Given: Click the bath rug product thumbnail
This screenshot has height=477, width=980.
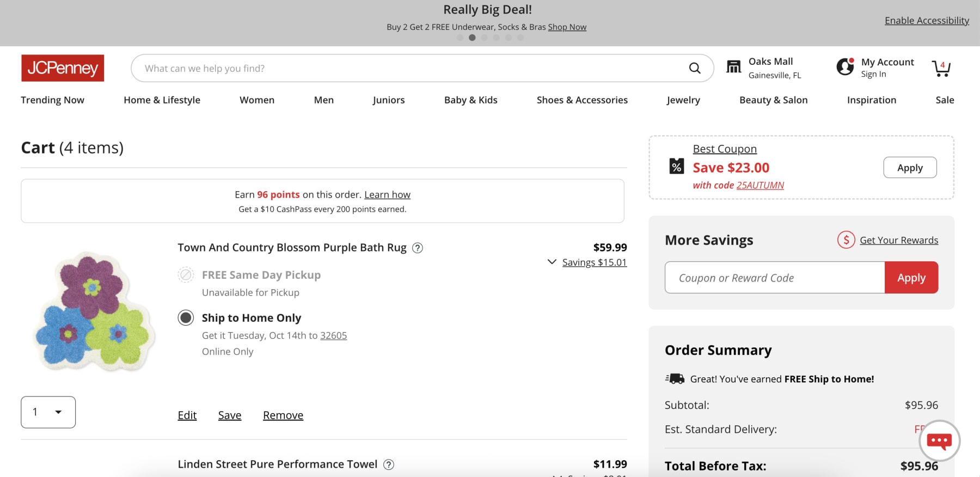Looking at the screenshot, I should [x=94, y=311].
